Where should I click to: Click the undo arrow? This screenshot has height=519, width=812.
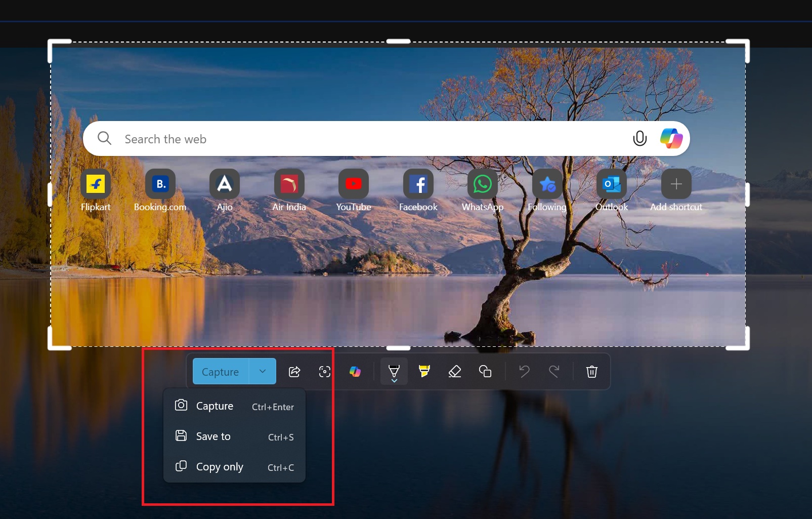(524, 372)
